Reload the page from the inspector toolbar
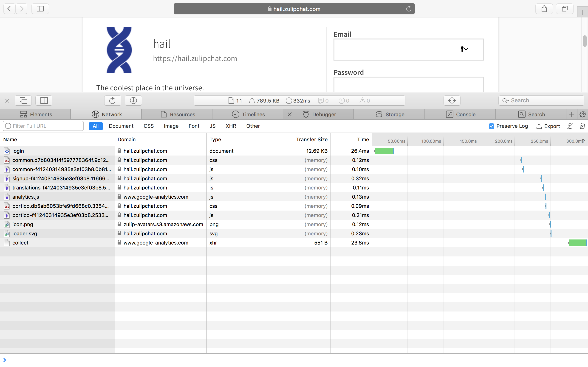Viewport: 588px width, 367px height. pos(112,100)
